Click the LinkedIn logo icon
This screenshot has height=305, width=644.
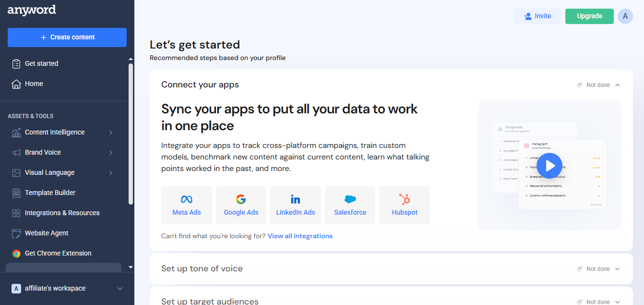pos(296,199)
